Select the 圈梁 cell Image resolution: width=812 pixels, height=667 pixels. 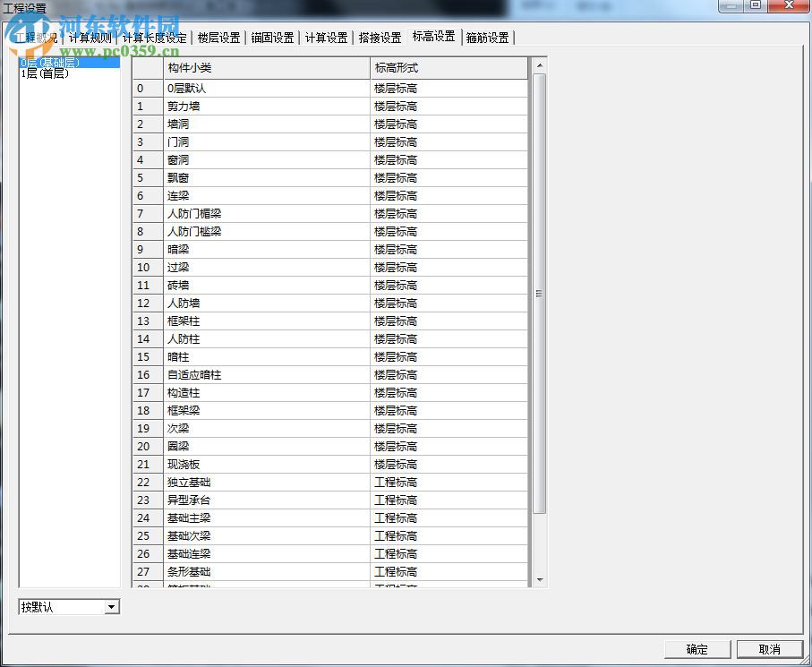click(x=267, y=447)
